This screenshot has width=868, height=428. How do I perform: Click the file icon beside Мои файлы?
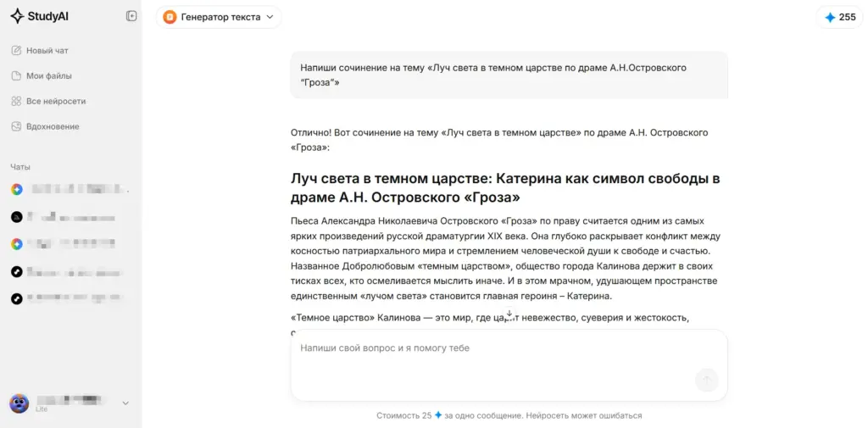point(16,76)
